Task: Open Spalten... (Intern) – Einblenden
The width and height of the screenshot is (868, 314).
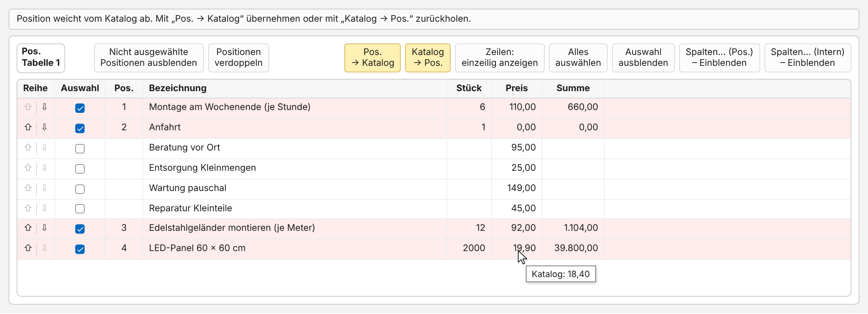Action: pos(808,58)
